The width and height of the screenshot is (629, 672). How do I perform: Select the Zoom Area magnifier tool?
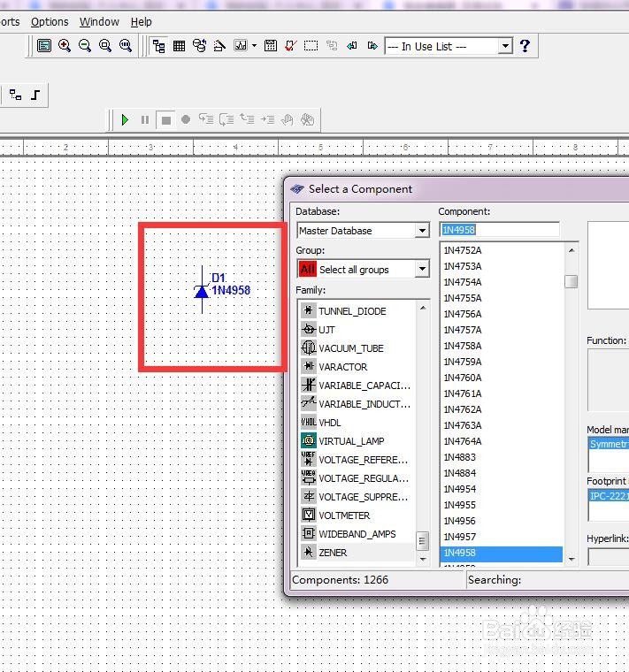105,45
